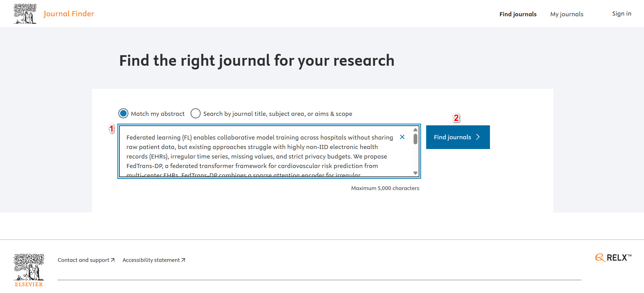Click the 'Maximum 5,000 characters' text
The image size is (644, 293).
click(385, 188)
